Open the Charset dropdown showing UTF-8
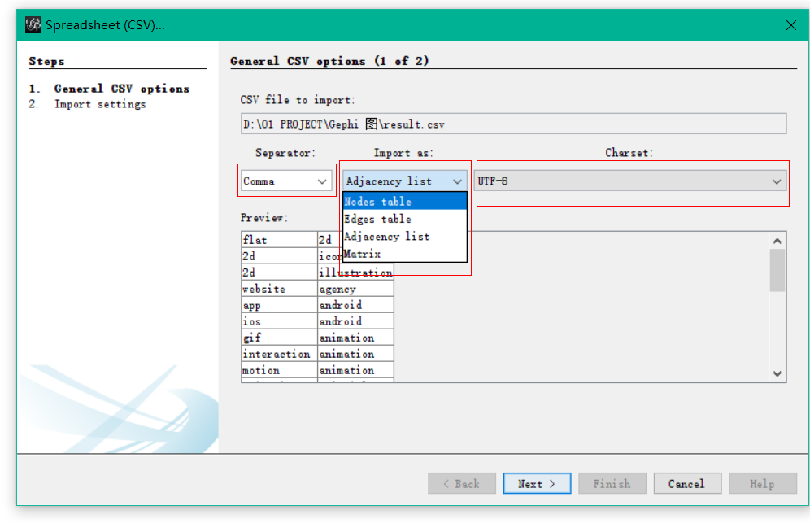 [x=630, y=181]
